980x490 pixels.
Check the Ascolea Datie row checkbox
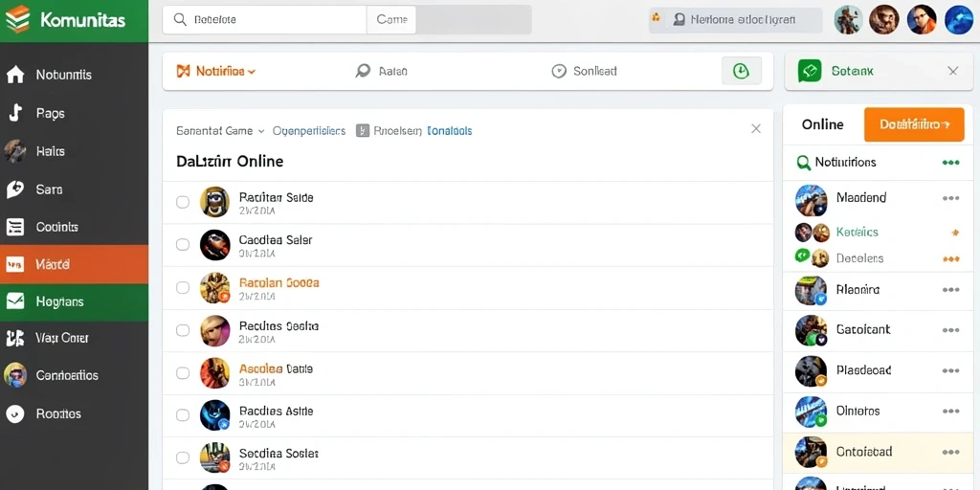pyautogui.click(x=183, y=373)
